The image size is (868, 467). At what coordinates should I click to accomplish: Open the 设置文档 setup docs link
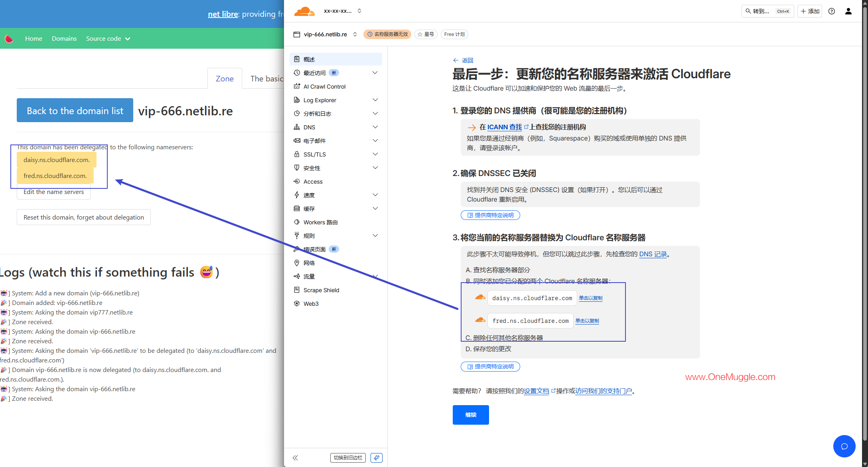pyautogui.click(x=536, y=391)
